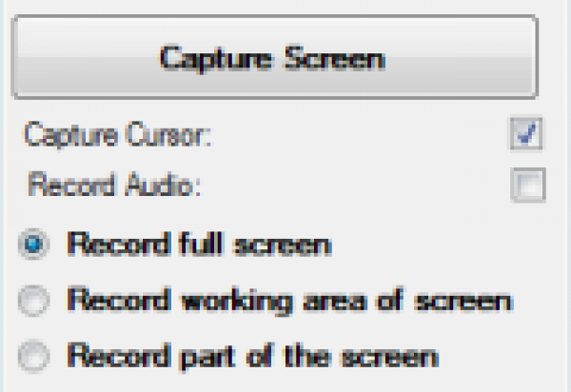This screenshot has height=392, width=571.
Task: Turn on audio recording
Action: pyautogui.click(x=526, y=186)
